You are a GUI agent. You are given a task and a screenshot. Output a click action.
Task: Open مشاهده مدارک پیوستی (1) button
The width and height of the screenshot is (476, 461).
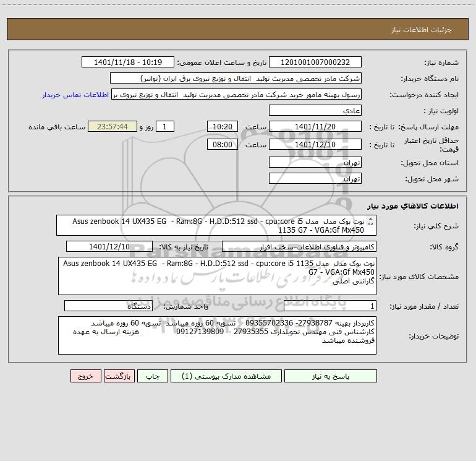tap(226, 376)
